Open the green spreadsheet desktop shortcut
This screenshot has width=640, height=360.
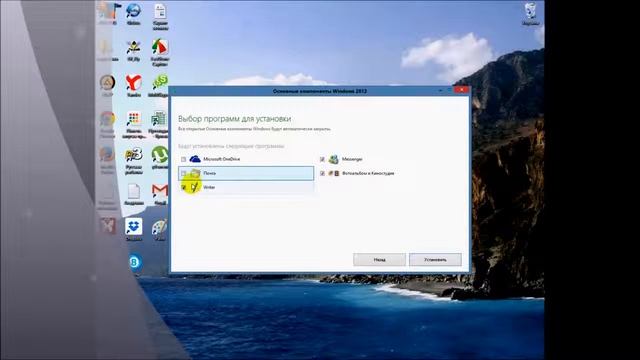pos(159,125)
